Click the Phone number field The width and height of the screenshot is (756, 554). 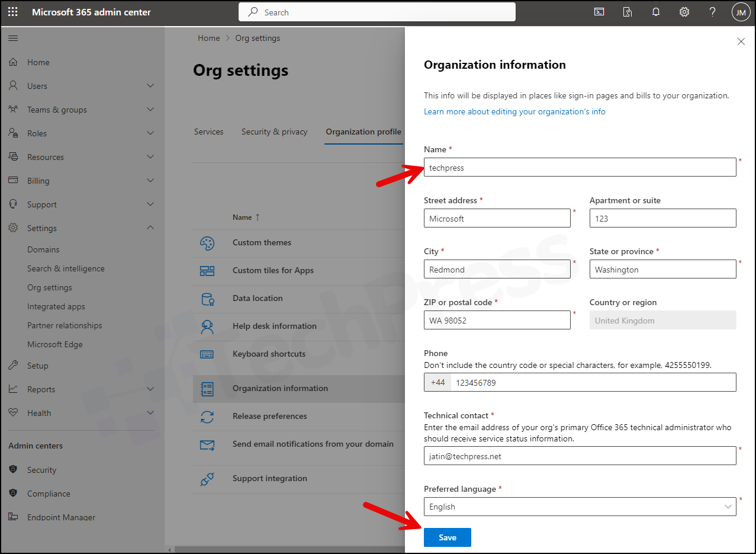593,382
